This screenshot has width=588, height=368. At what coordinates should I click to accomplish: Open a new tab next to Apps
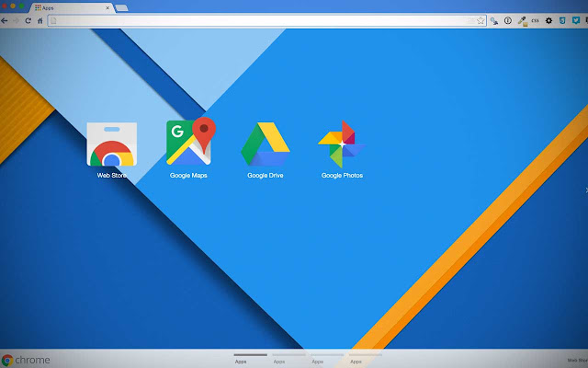121,8
